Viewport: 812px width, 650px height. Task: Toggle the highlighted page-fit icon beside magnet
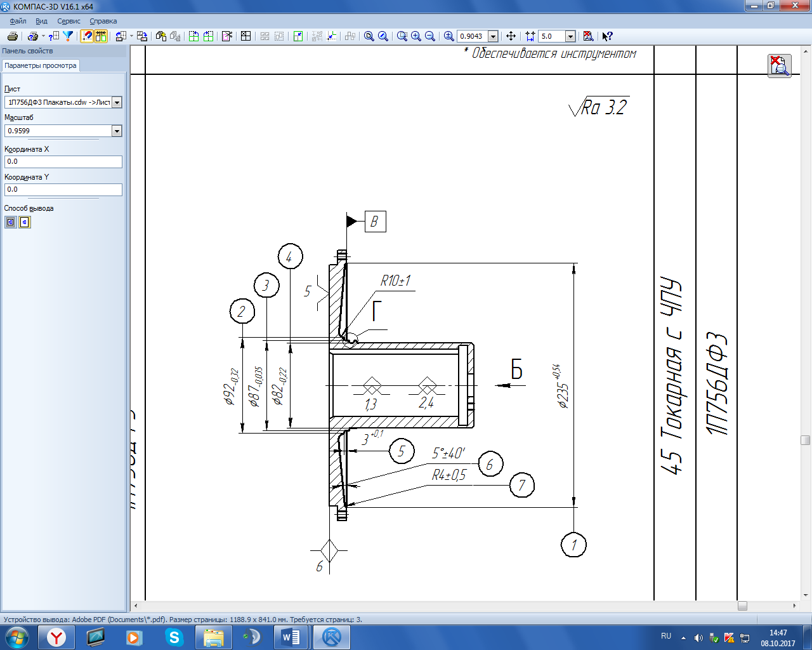point(101,36)
